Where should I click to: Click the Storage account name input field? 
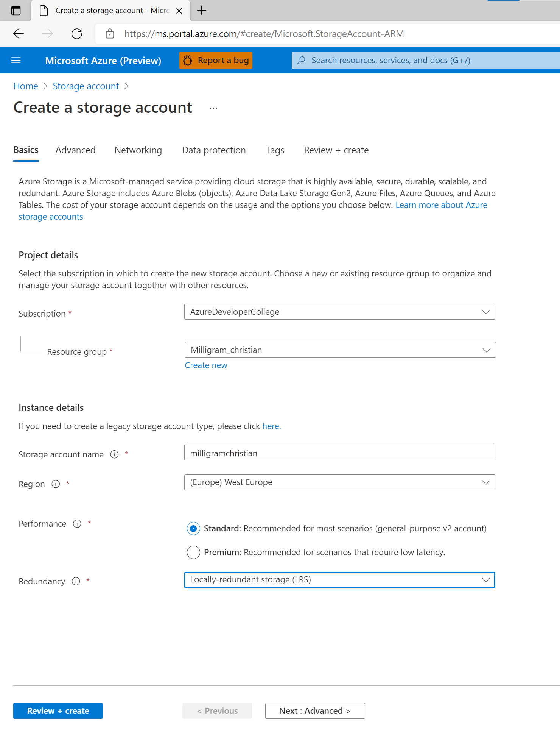click(339, 453)
